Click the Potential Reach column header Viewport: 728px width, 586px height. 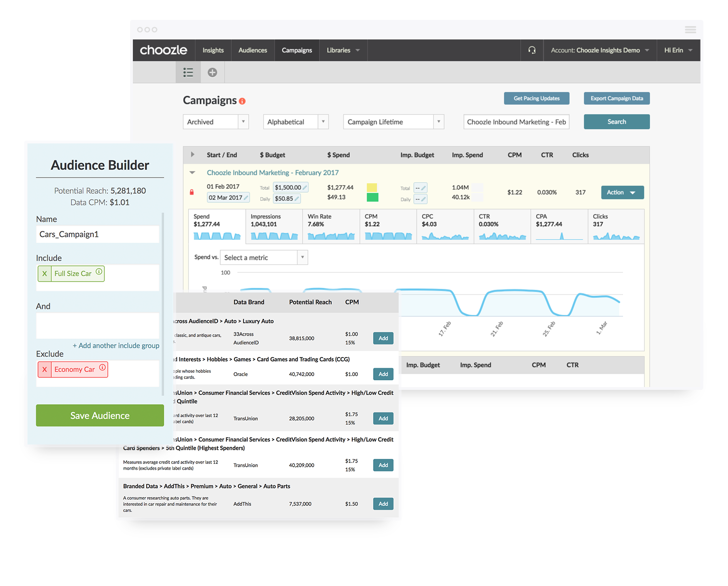click(x=310, y=302)
